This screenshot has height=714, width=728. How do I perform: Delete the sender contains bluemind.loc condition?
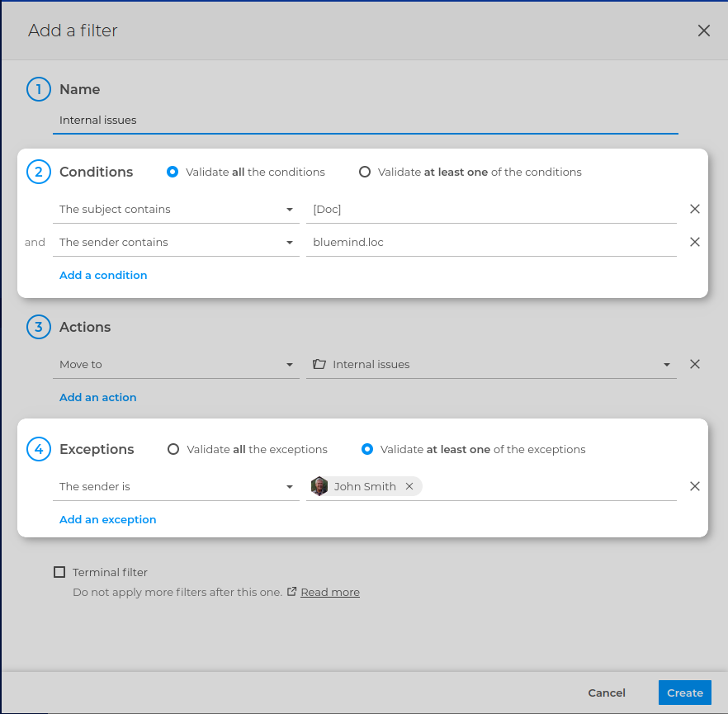694,242
